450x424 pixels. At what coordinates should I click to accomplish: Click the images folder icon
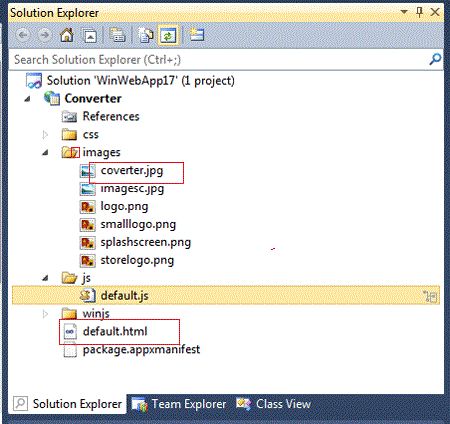pos(70,152)
